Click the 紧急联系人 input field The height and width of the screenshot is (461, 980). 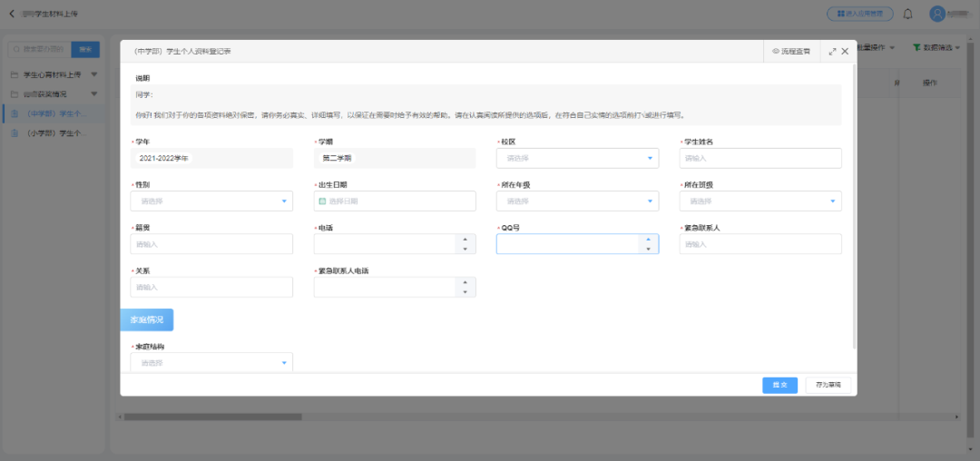tap(760, 244)
